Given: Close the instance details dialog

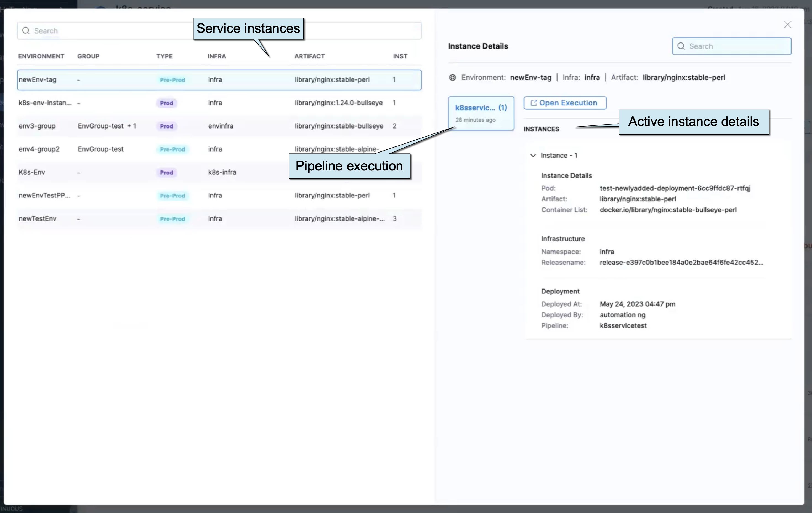Looking at the screenshot, I should 787,25.
